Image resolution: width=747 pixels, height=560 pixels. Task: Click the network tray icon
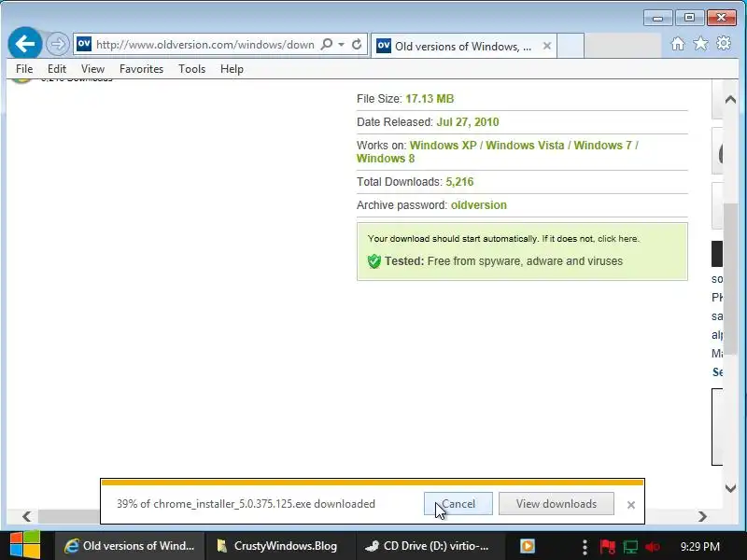coord(630,547)
